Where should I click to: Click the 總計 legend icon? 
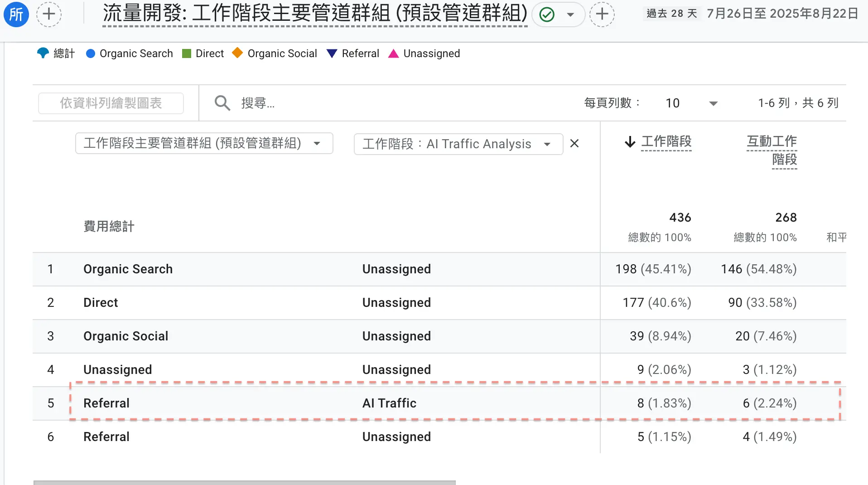click(x=43, y=53)
